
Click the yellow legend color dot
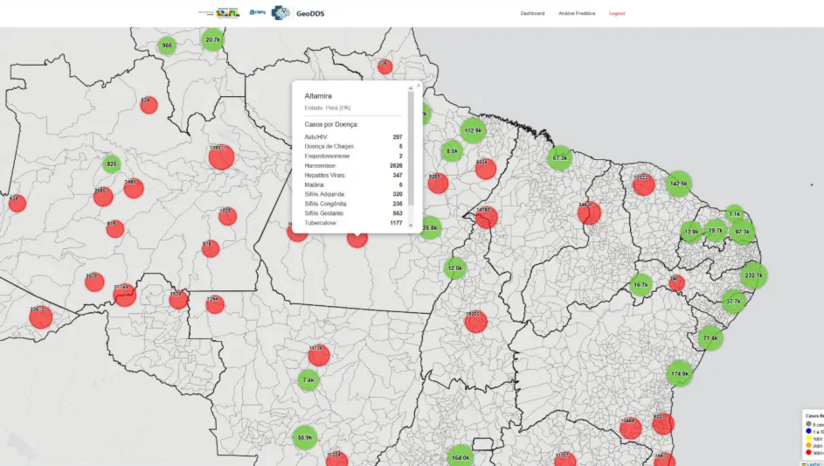tap(808, 438)
